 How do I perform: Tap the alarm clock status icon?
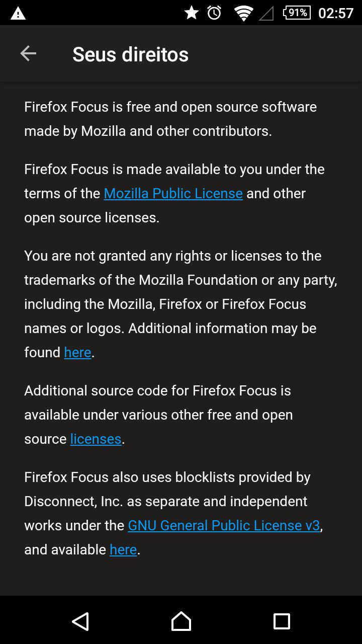(215, 13)
